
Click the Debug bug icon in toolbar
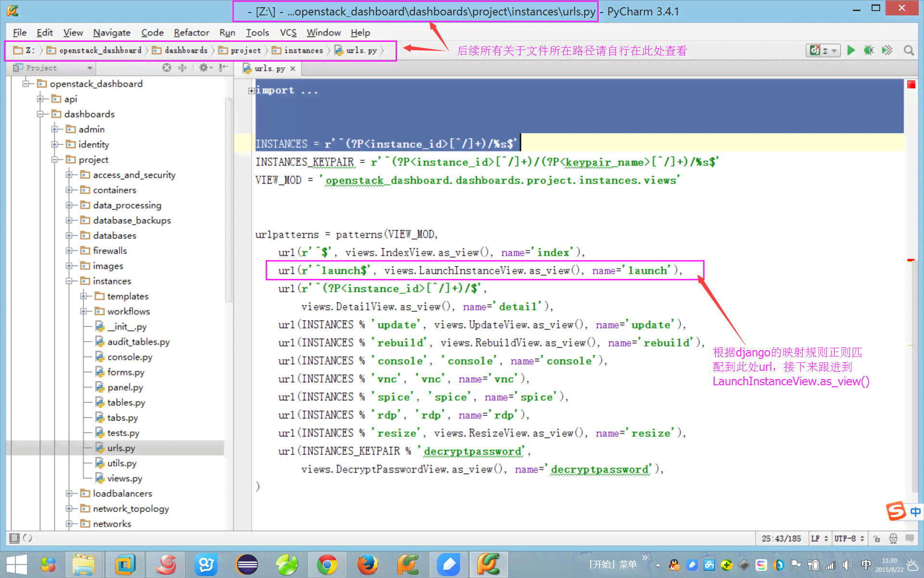(869, 50)
